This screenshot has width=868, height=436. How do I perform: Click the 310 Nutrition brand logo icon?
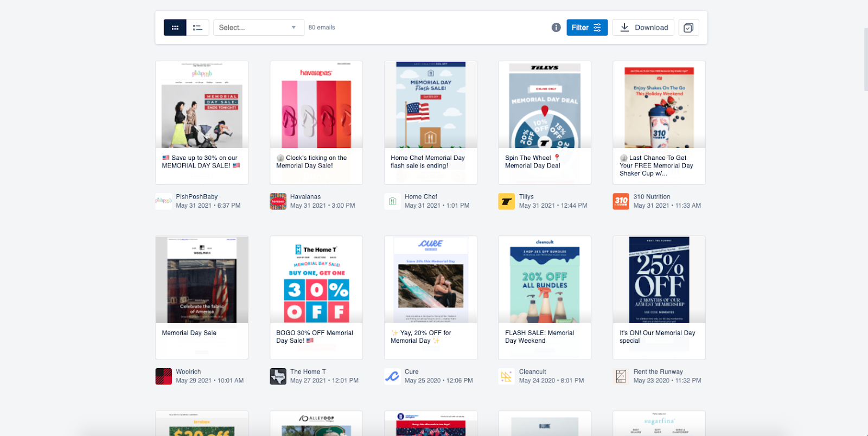point(621,201)
